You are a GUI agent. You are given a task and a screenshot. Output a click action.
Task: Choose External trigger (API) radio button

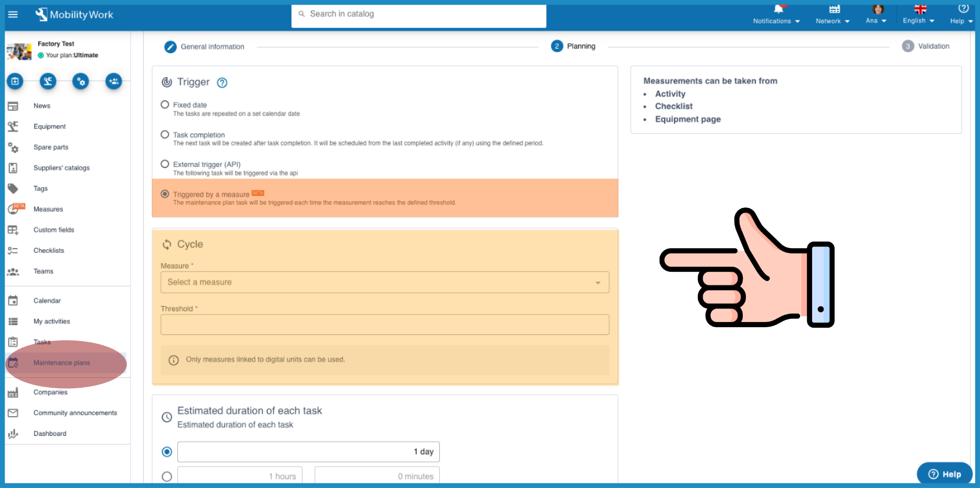(165, 164)
